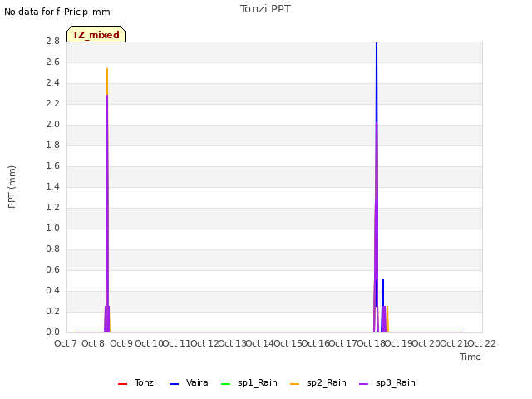Click the PPT (mm) y-axis label
This screenshot has height=399, width=532.
pos(12,187)
